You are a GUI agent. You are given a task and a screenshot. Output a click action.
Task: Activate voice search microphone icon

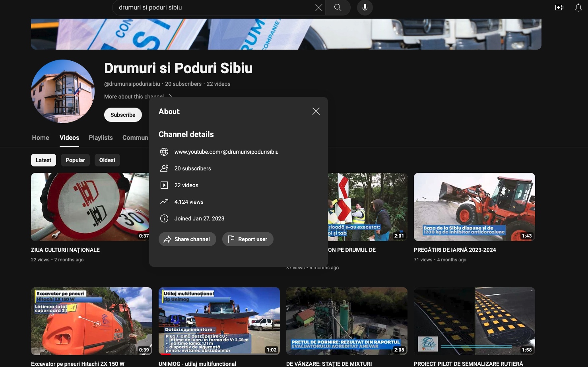pos(365,8)
